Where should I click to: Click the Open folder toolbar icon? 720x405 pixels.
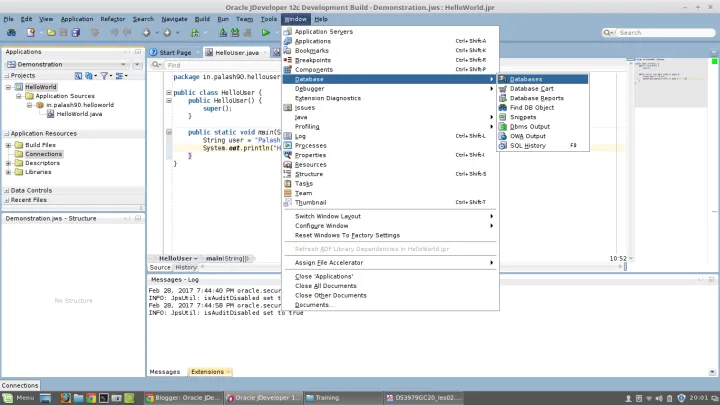click(50, 32)
